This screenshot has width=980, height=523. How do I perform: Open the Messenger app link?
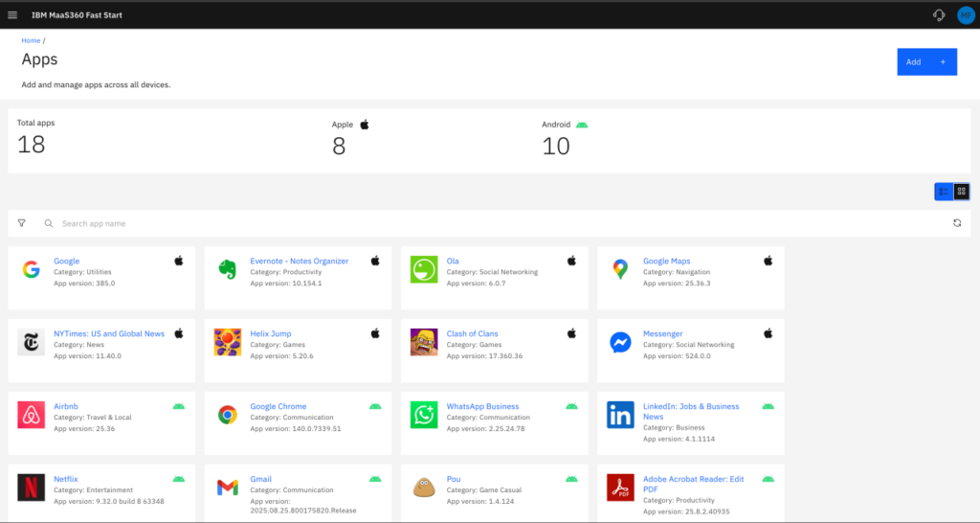pos(662,333)
